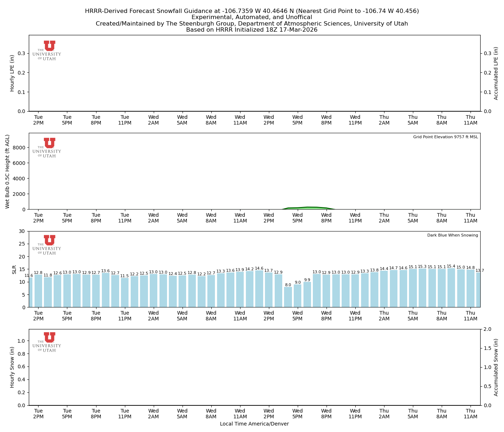Click the University of Utah logo in the Hourly LPE panel

49,50
